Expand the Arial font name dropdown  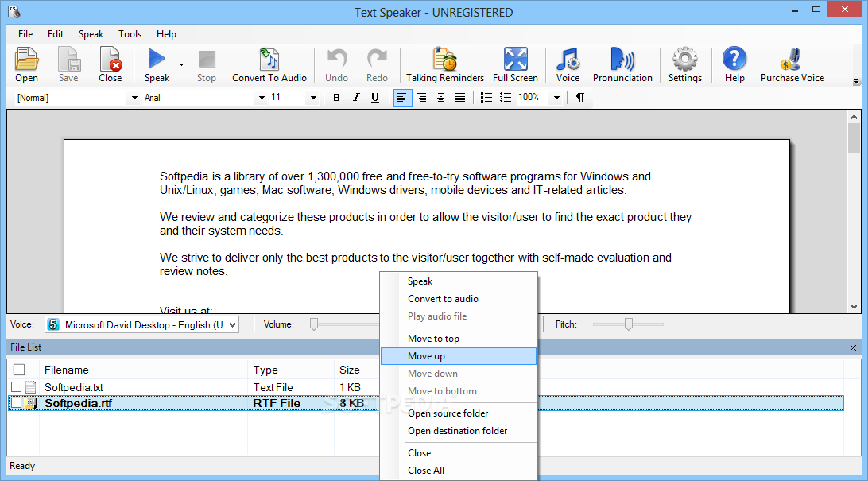click(x=261, y=98)
